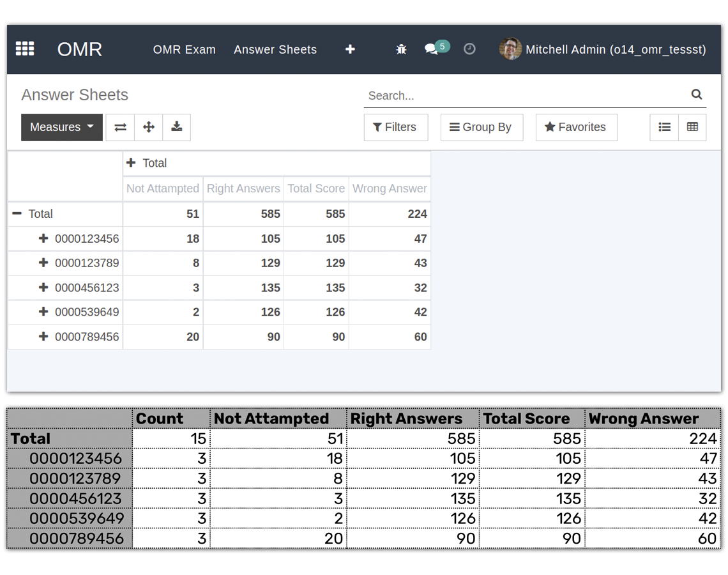Viewport: 728px width, 575px height.
Task: Switch to list view
Action: pyautogui.click(x=664, y=127)
